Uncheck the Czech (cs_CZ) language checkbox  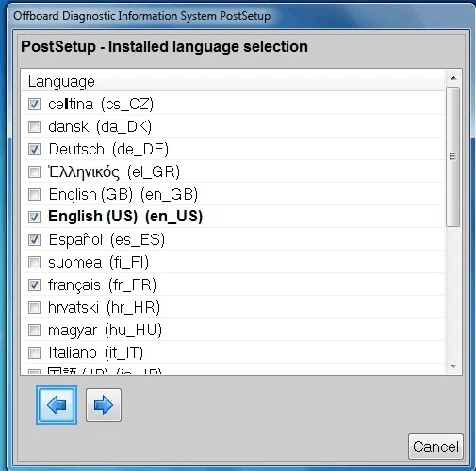34,104
